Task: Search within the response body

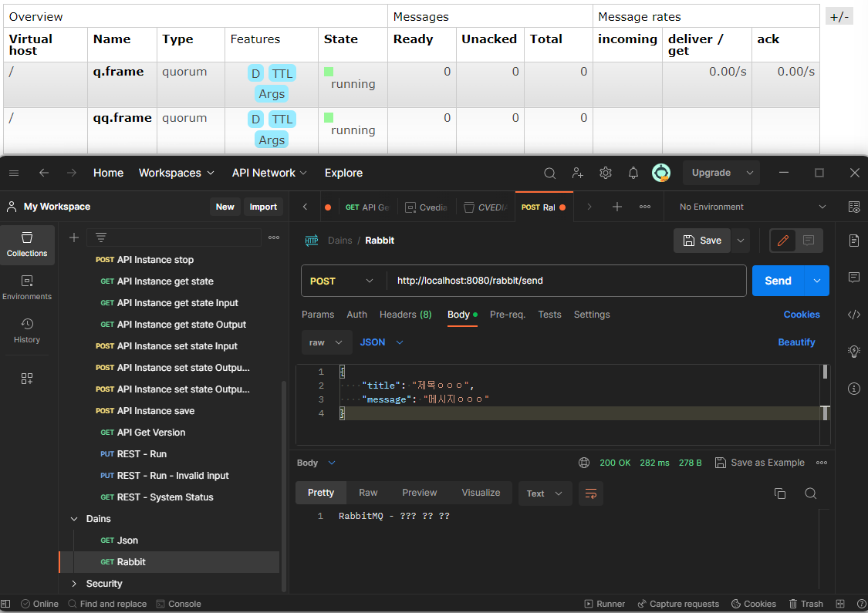Action: pos(810,493)
